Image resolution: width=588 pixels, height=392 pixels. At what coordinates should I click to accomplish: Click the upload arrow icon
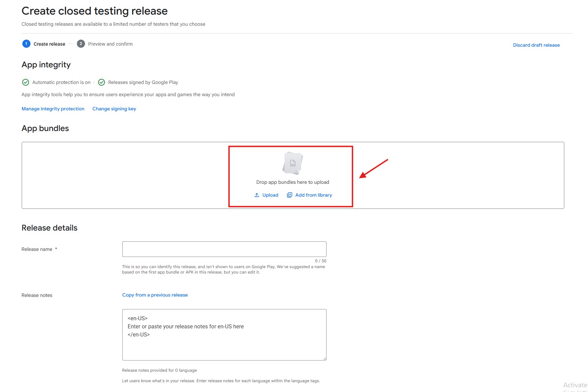257,195
